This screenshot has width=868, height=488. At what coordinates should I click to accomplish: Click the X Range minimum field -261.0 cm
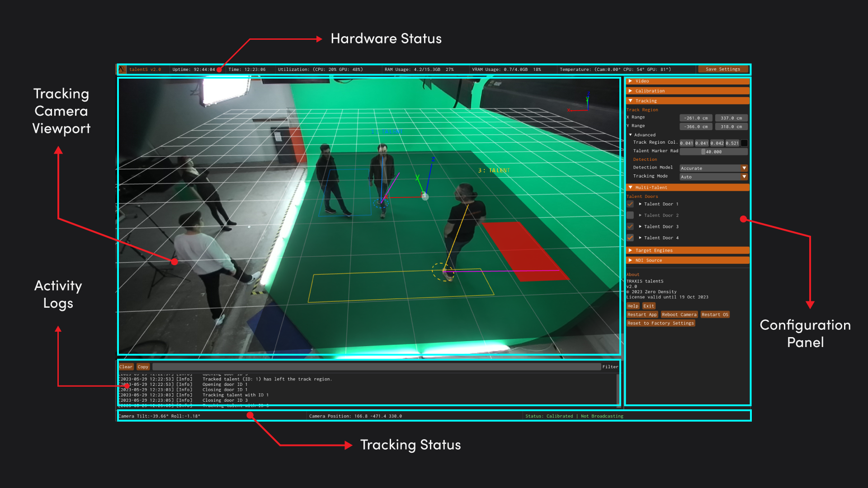(x=696, y=118)
